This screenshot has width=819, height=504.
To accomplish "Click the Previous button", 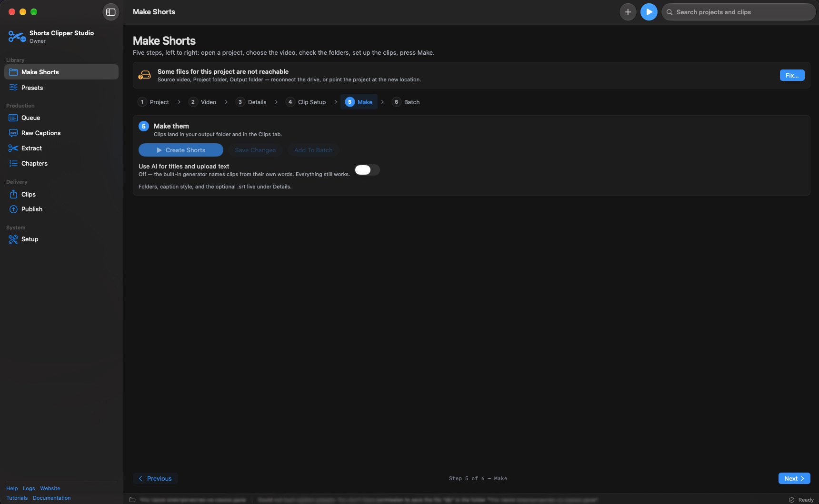I will tap(155, 478).
